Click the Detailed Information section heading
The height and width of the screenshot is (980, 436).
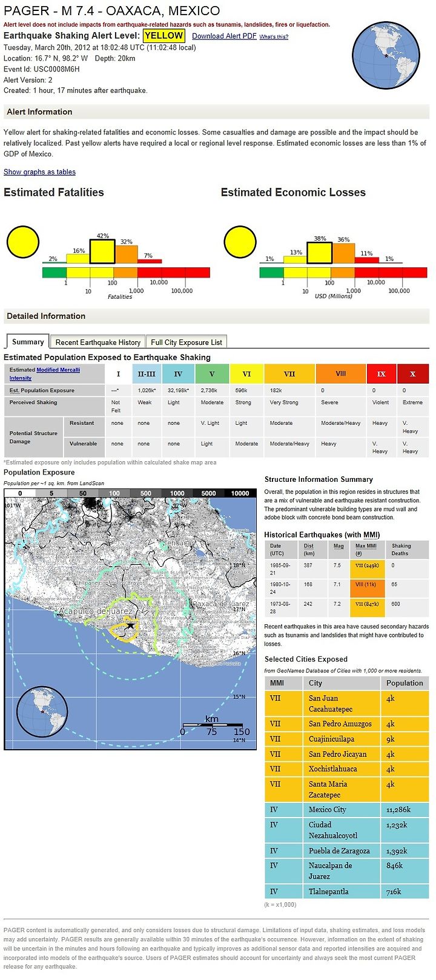[x=46, y=316]
